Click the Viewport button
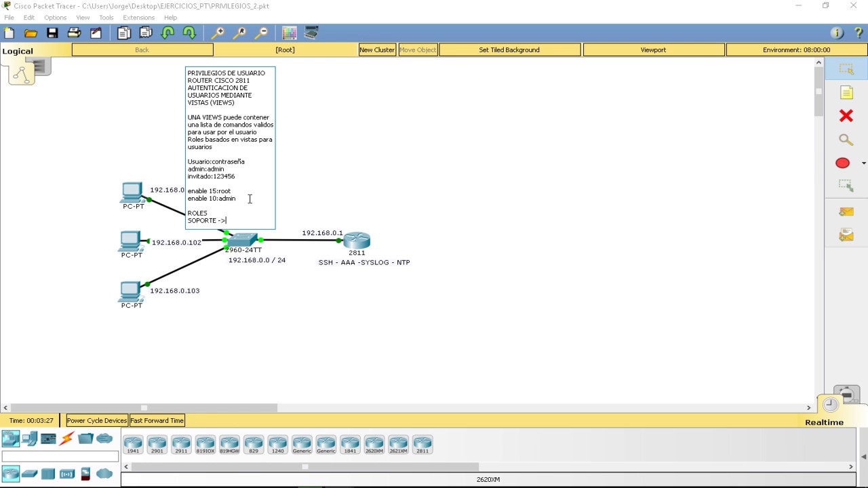The height and width of the screenshot is (488, 868). click(x=653, y=49)
